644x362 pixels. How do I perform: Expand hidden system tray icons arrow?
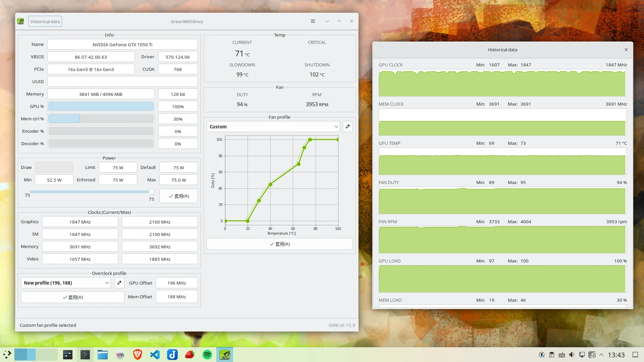pos(601,355)
